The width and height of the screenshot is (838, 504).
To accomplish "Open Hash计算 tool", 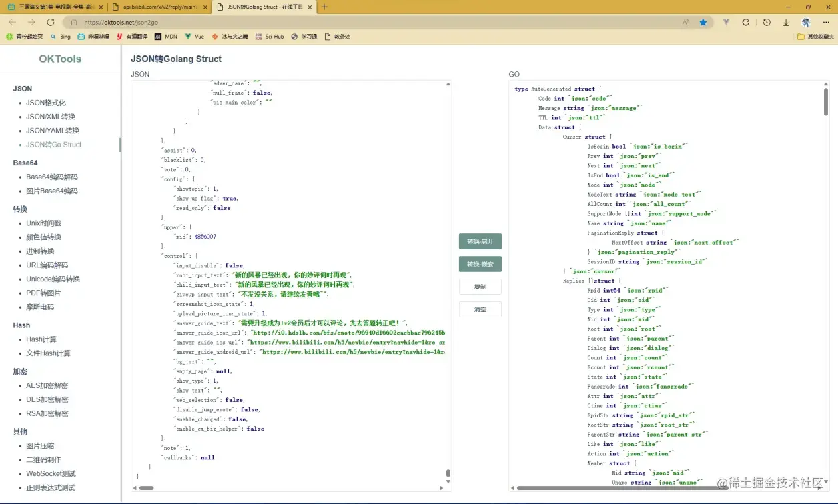I will [41, 339].
